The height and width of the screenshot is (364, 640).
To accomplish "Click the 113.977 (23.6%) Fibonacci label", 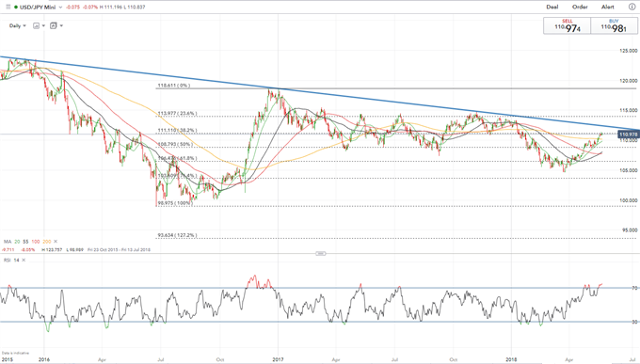I will point(178,114).
